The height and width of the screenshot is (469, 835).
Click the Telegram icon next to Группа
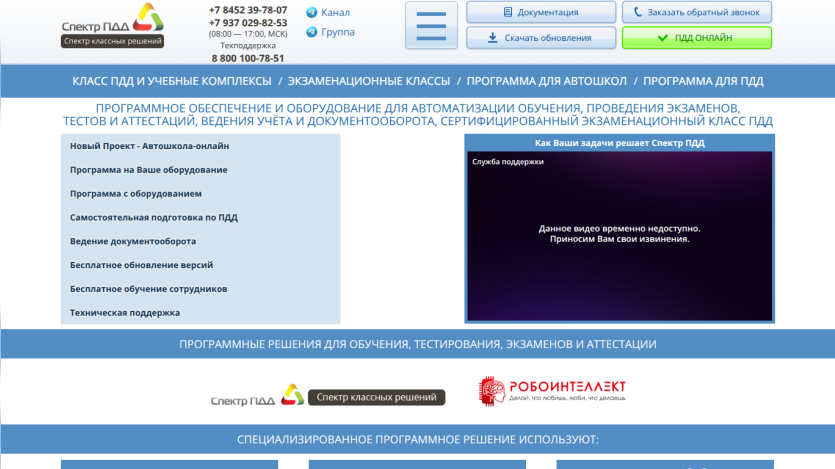pos(312,32)
